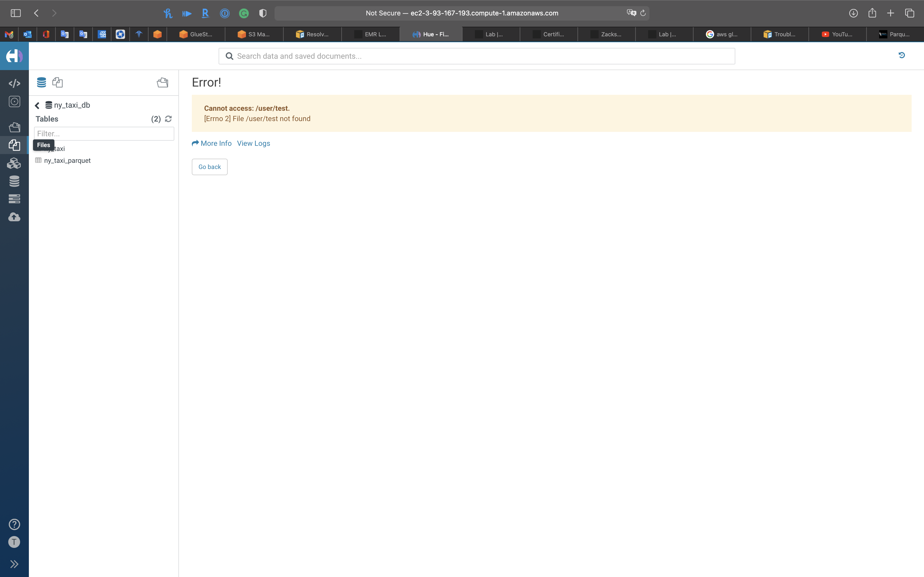The height and width of the screenshot is (577, 924).
Task: Open the Tables database icon in sidebar
Action: point(14,181)
